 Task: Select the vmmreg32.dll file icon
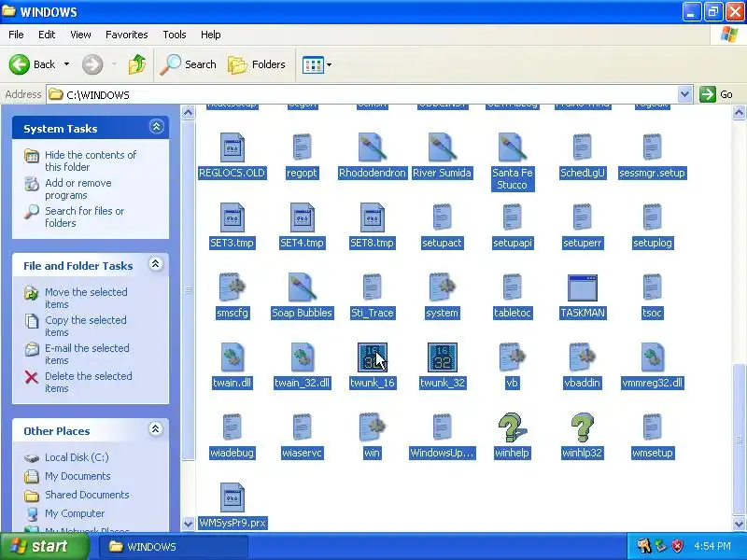tap(652, 357)
